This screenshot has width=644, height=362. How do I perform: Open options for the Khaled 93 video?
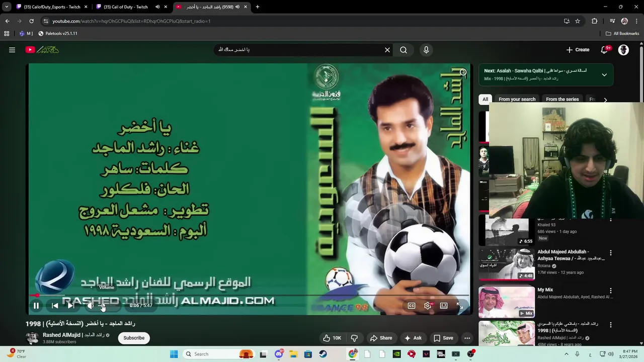[611, 220]
